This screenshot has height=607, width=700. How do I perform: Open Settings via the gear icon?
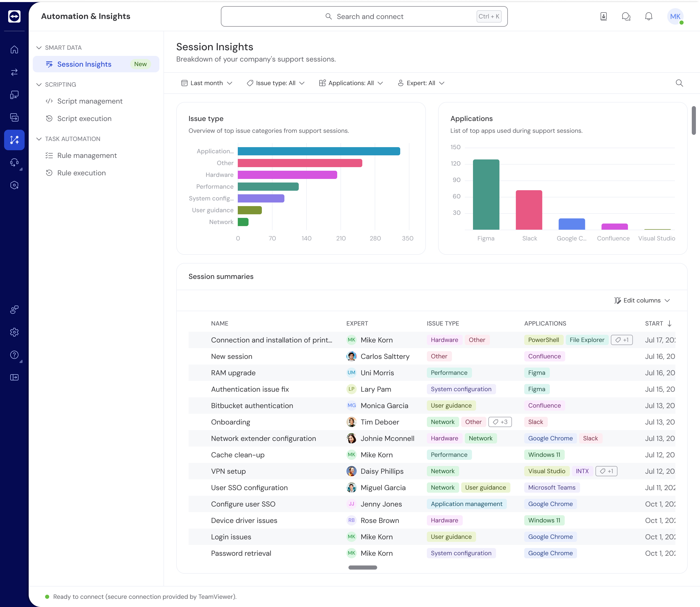(x=14, y=332)
